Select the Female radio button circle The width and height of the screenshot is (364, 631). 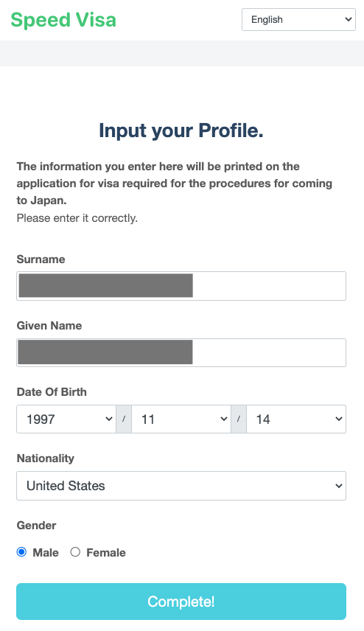(x=75, y=551)
